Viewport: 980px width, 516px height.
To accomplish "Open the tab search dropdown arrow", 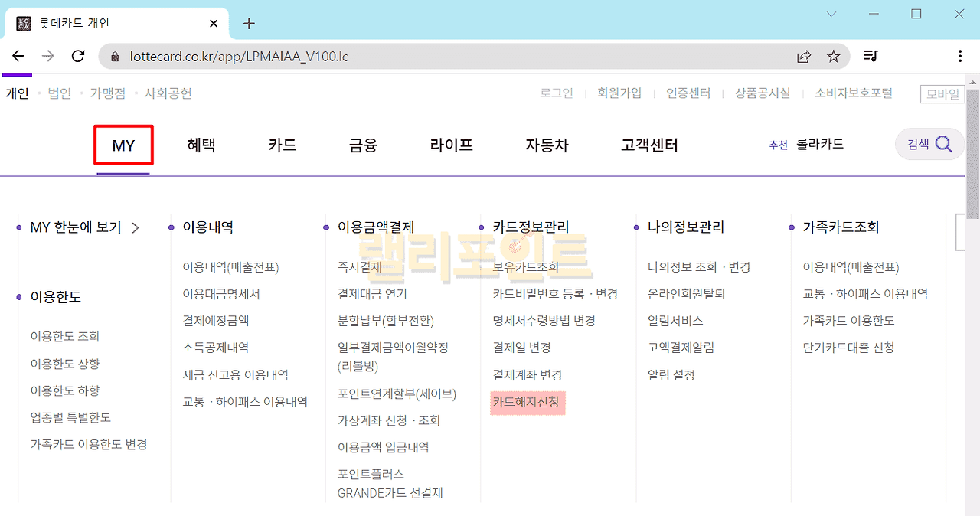I will [x=831, y=14].
